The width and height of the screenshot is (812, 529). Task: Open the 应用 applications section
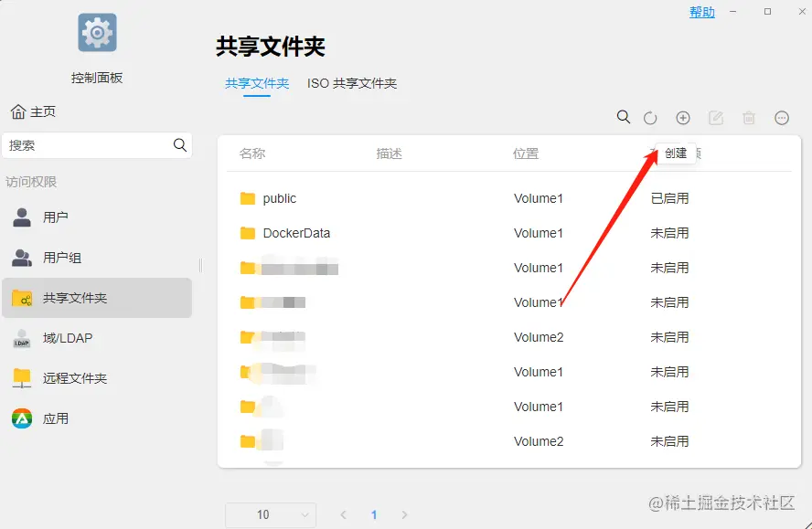(97, 418)
